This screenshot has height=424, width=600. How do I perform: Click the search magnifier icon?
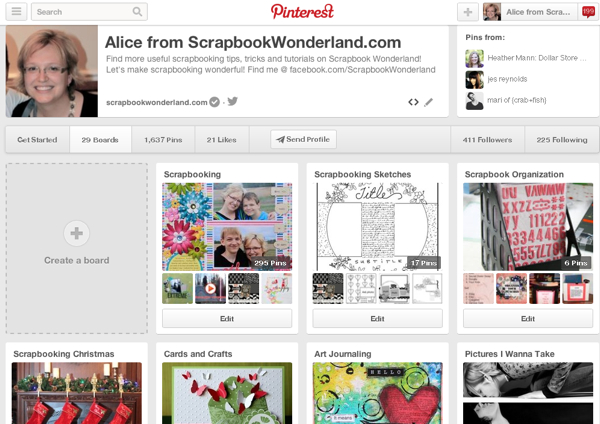coord(137,12)
